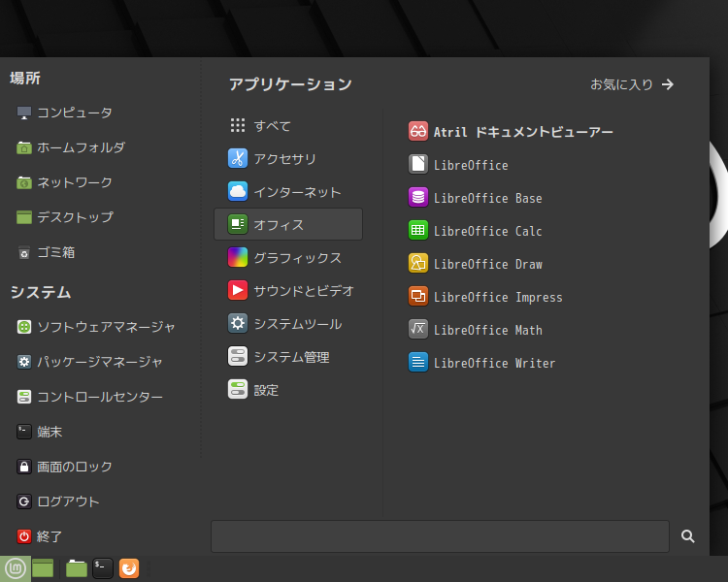
Task: Select the オフィス category
Action: (288, 224)
